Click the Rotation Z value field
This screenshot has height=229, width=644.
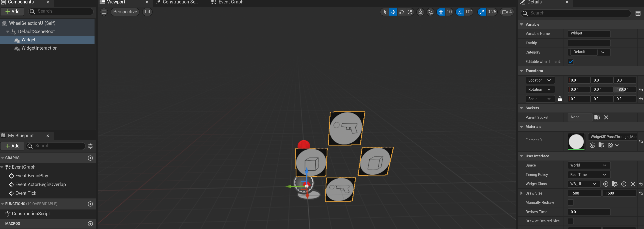click(625, 90)
